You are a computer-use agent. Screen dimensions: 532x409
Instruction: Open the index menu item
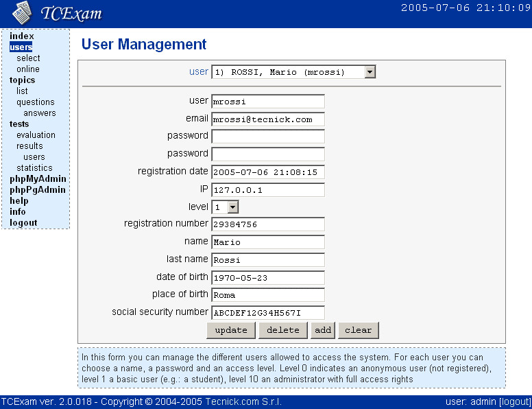(x=22, y=36)
